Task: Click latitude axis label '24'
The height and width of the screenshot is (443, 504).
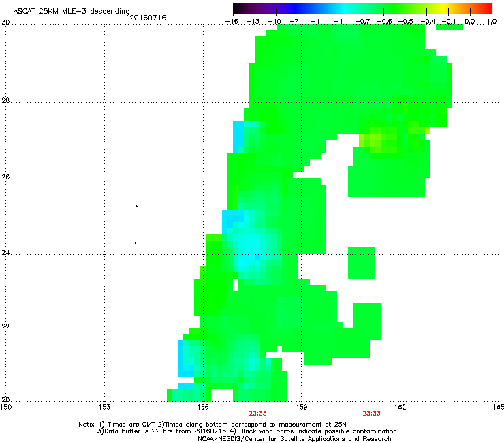Action: (x=5, y=253)
